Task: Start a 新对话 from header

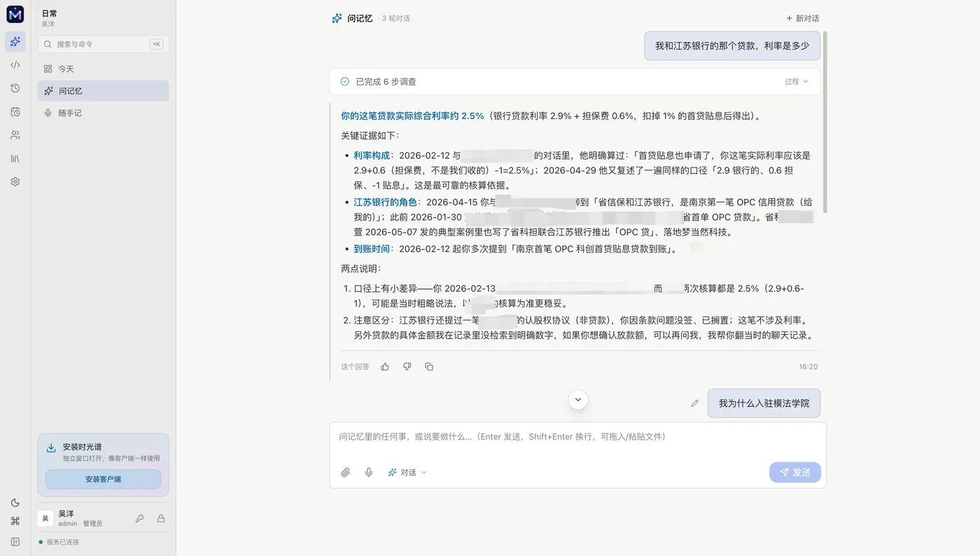Action: pos(802,18)
